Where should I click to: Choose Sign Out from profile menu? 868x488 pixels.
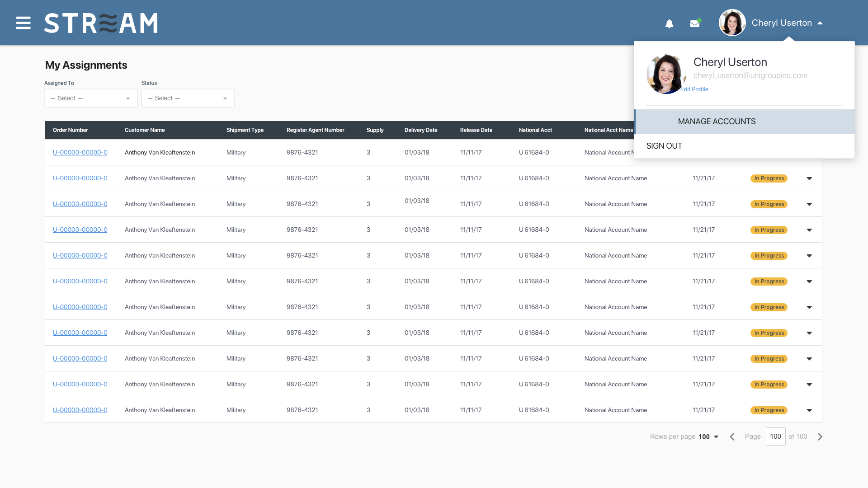pos(664,146)
